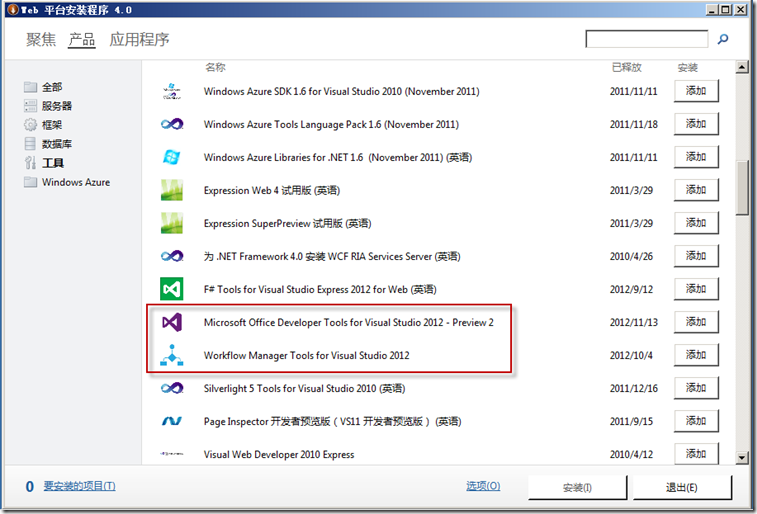Click the Windows Azure SDK 1.6 product icon
Viewport: 757px width, 514px height.
[172, 91]
